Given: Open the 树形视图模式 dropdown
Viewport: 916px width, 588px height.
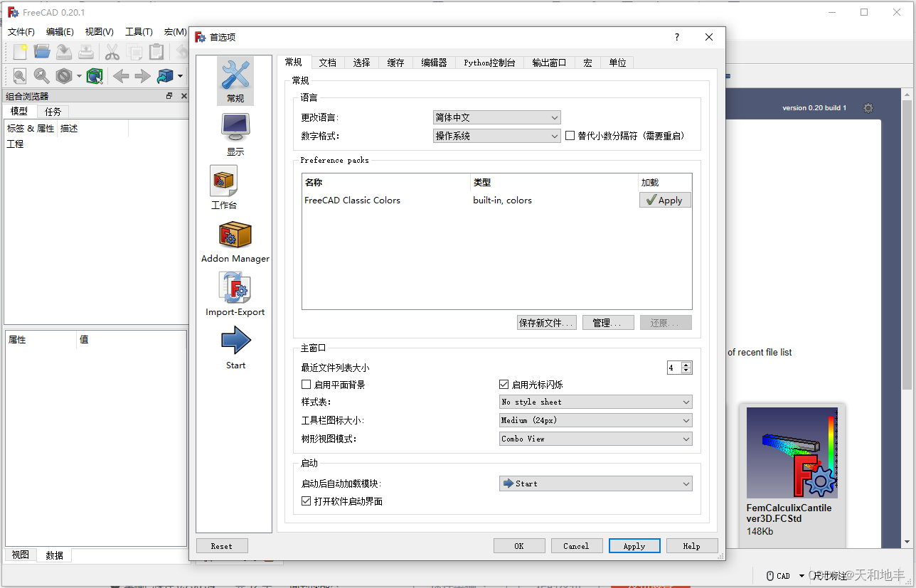Looking at the screenshot, I should [596, 439].
